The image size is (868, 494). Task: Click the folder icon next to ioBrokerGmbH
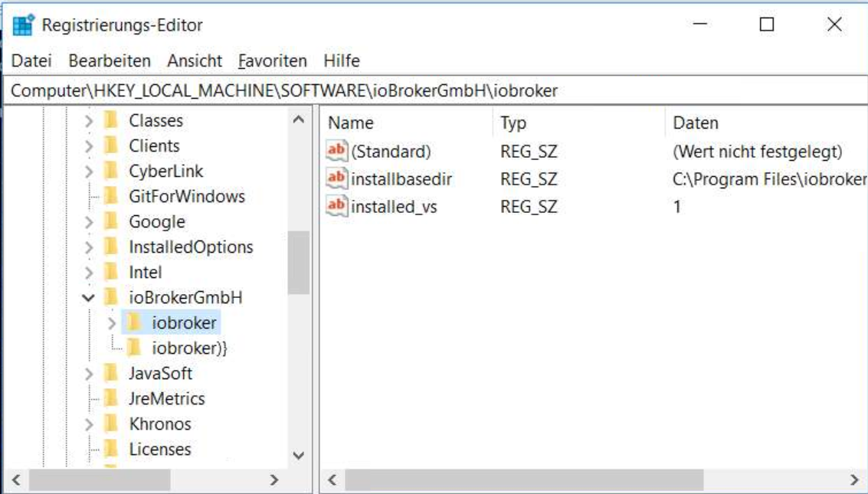(111, 297)
